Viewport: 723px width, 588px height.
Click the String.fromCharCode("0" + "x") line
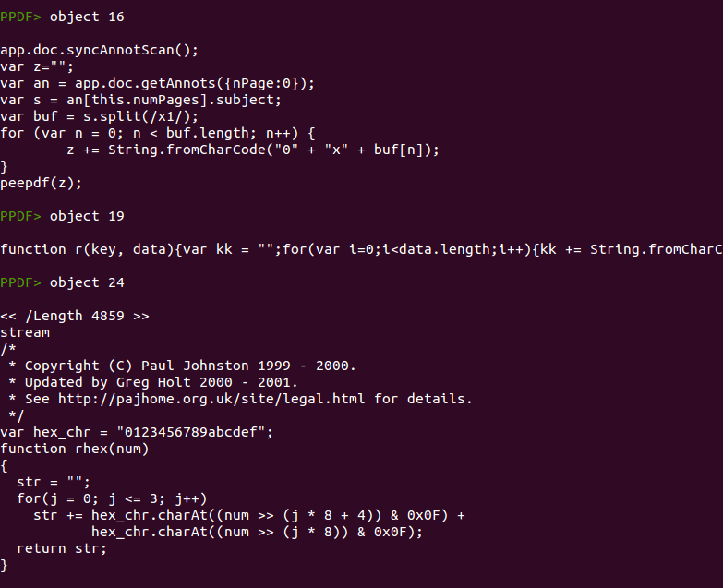tap(252, 150)
